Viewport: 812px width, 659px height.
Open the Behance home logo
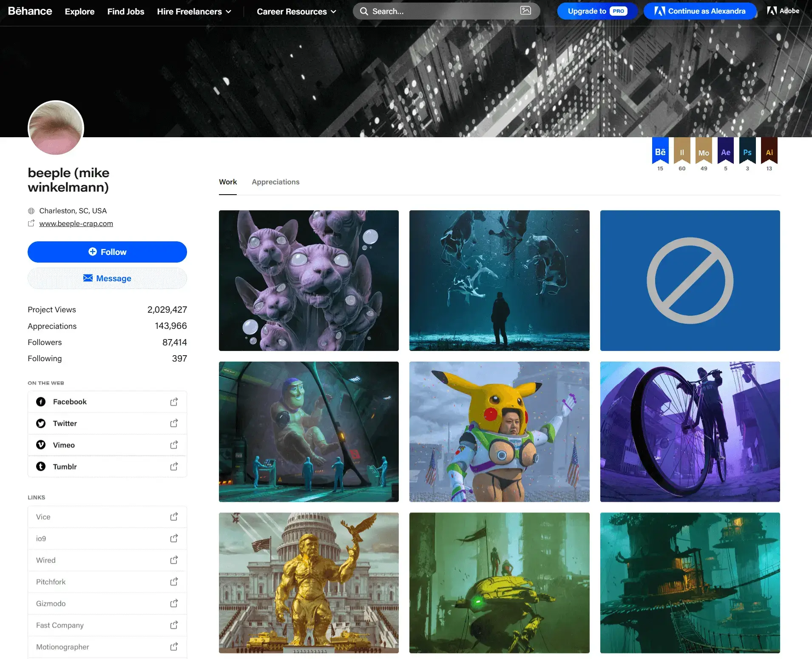coord(30,11)
